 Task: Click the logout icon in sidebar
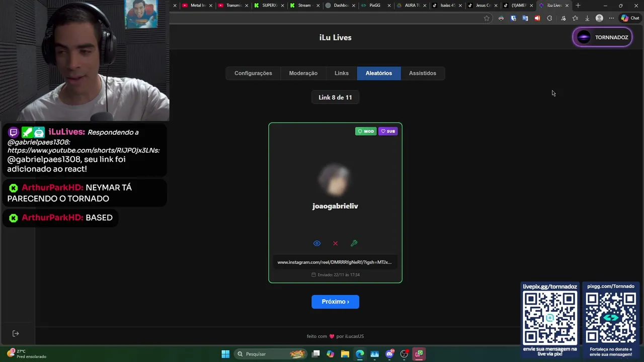coord(16,333)
